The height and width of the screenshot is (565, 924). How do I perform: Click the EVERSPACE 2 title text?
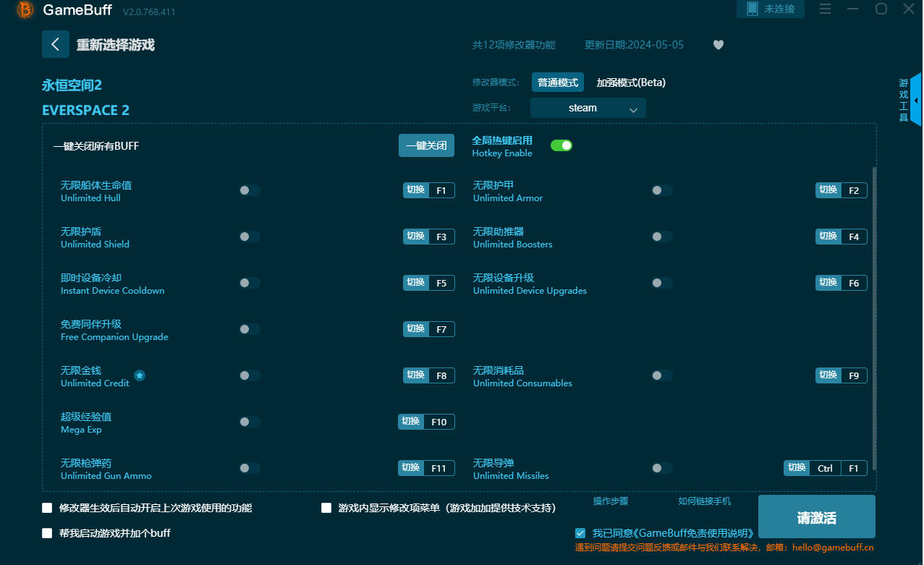click(86, 111)
